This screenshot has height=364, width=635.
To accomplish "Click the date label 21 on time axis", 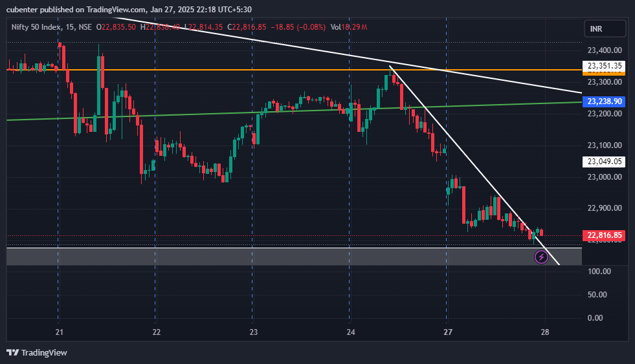I will 59,332.
